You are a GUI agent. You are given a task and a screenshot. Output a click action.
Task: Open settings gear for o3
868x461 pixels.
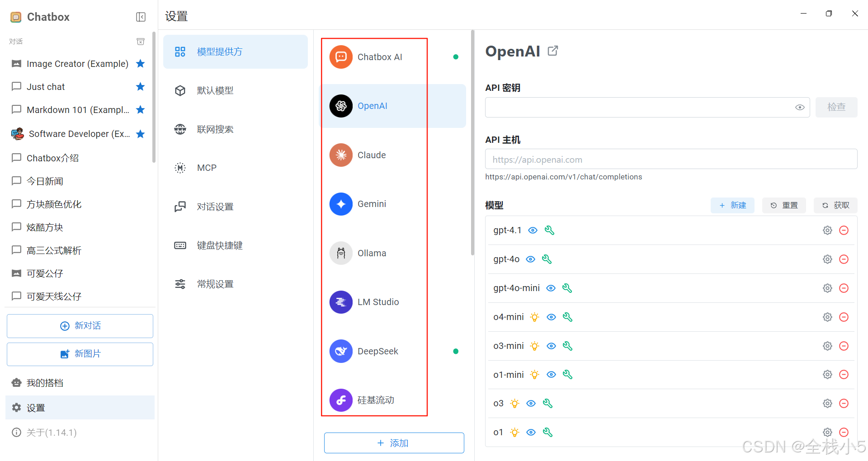click(x=827, y=403)
